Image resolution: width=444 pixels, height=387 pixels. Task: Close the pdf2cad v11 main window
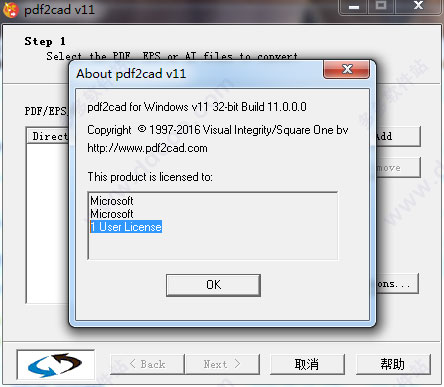(x=418, y=6)
